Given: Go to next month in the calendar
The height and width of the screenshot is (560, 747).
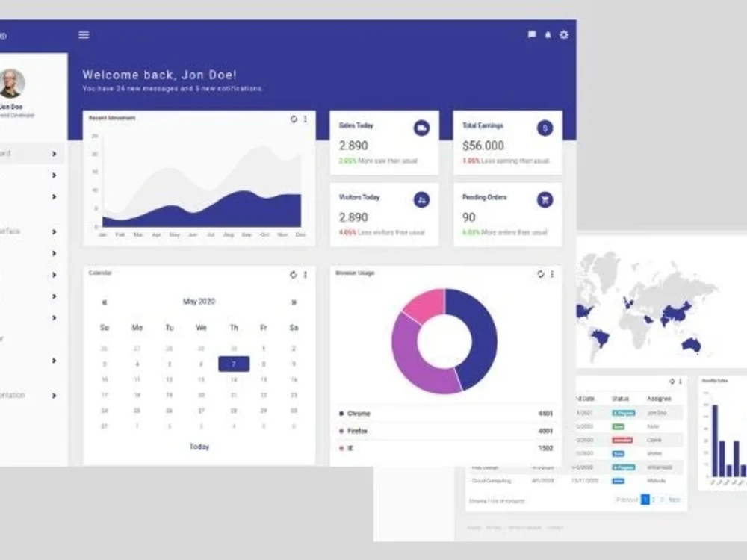Looking at the screenshot, I should point(294,302).
